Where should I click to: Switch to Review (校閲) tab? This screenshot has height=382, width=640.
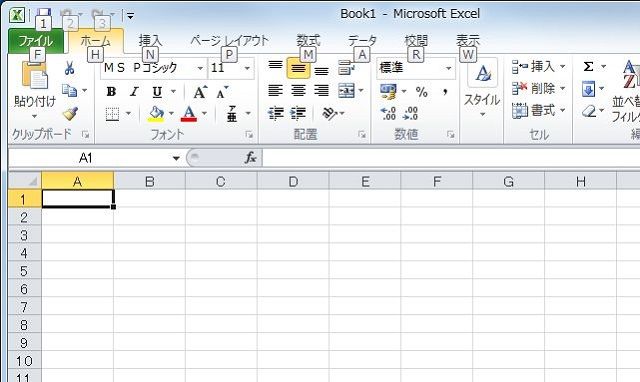[x=416, y=40]
